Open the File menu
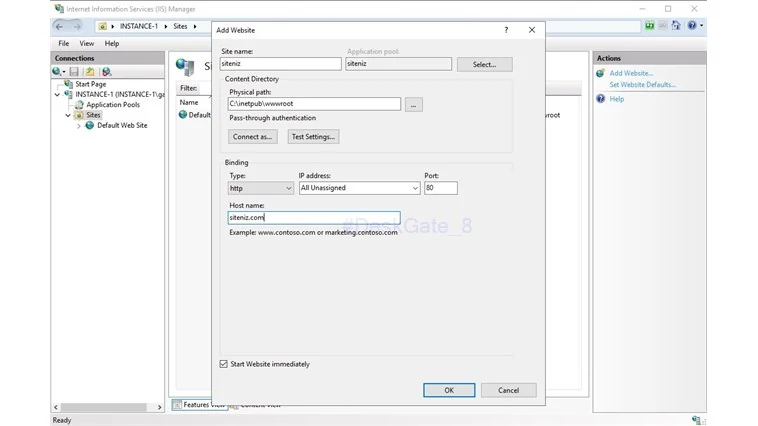758x426 pixels. 64,44
